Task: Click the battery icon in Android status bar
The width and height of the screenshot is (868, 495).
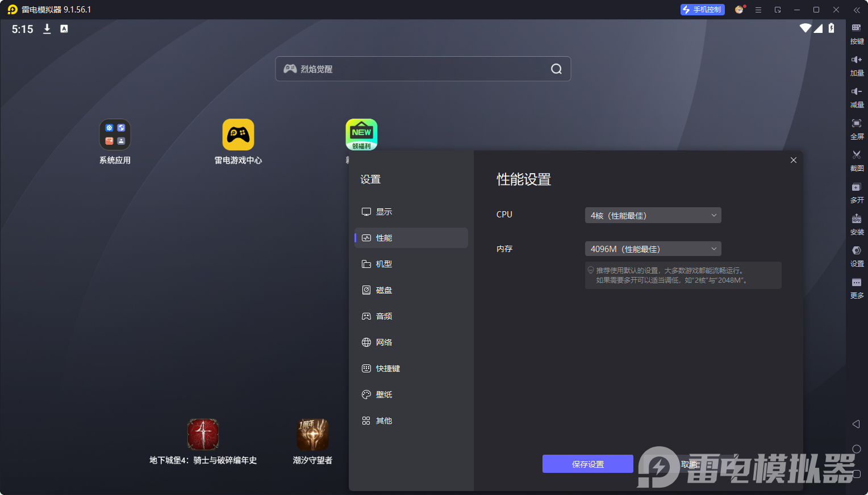Action: [832, 28]
